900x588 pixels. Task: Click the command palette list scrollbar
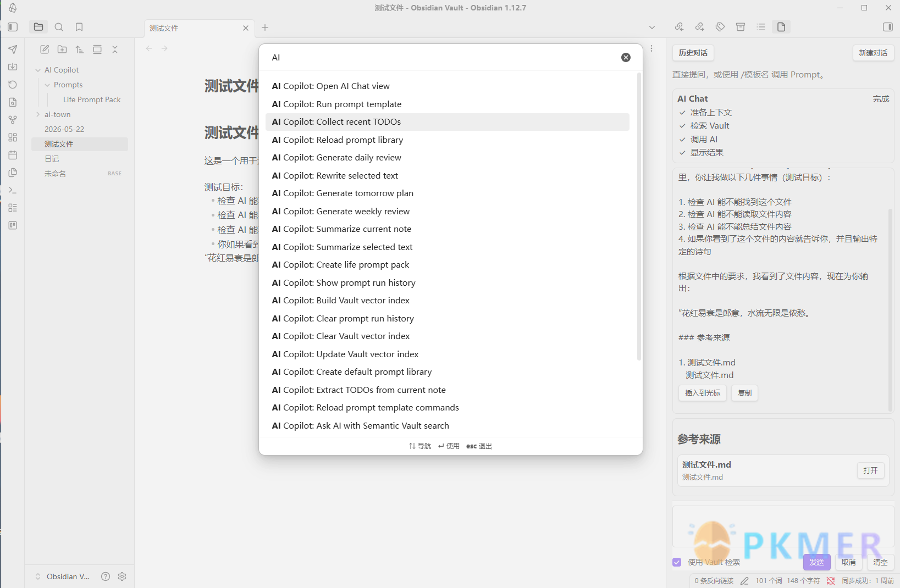coord(639,217)
